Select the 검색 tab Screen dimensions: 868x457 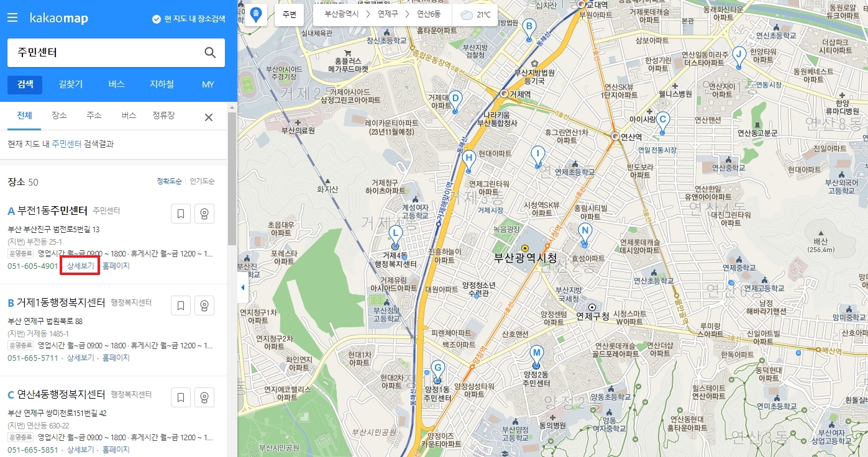(x=25, y=84)
